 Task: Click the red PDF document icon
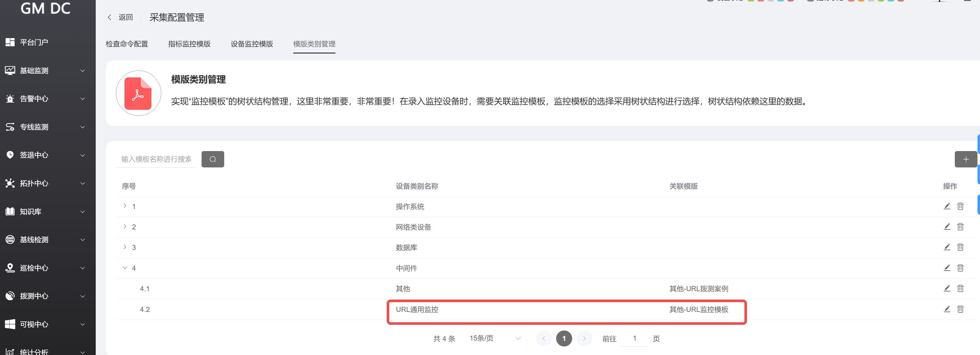138,93
